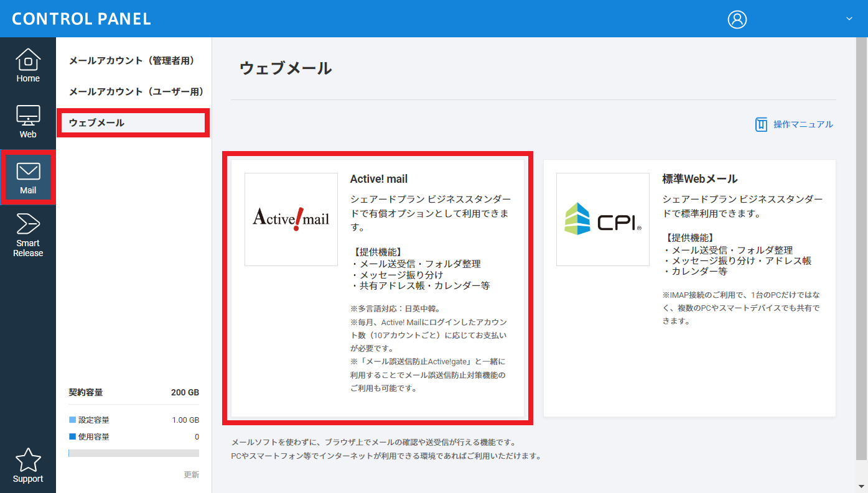Select the Mail envelope icon
868x493 pixels.
tap(28, 172)
